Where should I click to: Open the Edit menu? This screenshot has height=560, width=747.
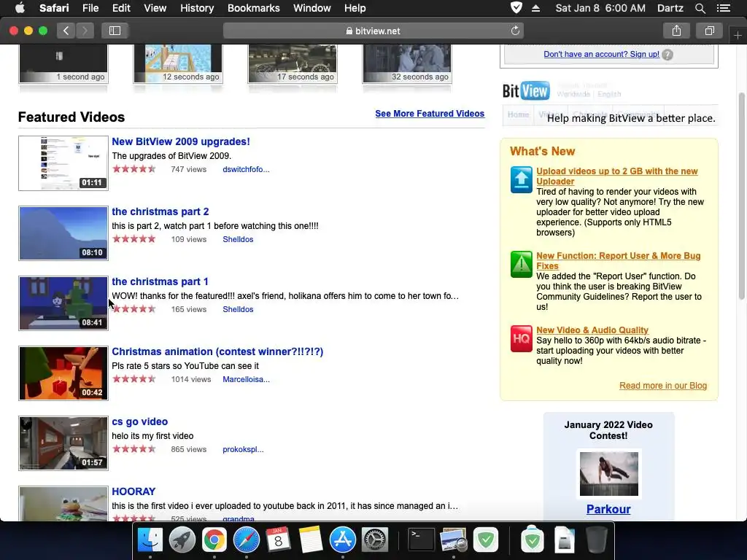[121, 8]
